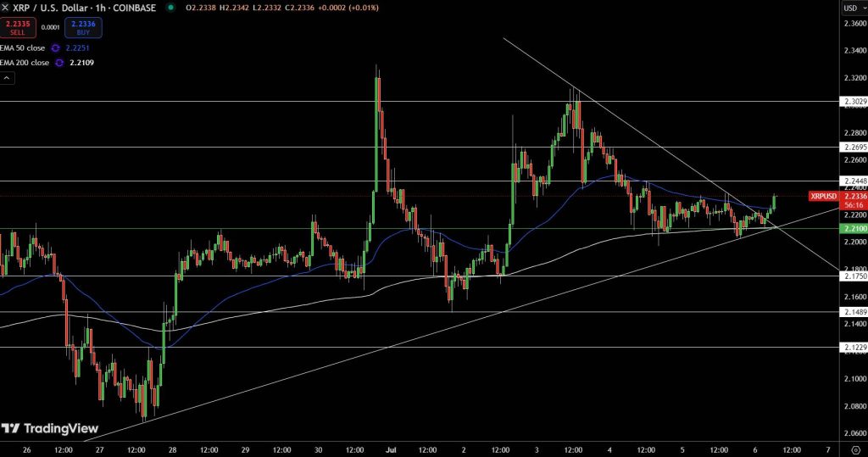Click the 2.1229 price level label
868x457 pixels.
[x=854, y=348]
